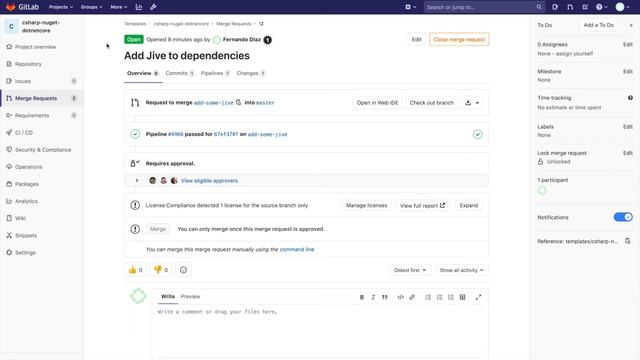Add a task list in comment editor
Image resolution: width=640 pixels, height=360 pixels.
(x=451, y=297)
